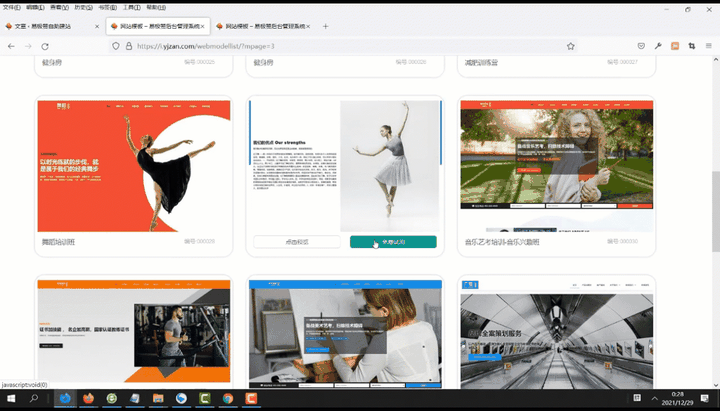Open the green circular taskbar app

(112, 398)
